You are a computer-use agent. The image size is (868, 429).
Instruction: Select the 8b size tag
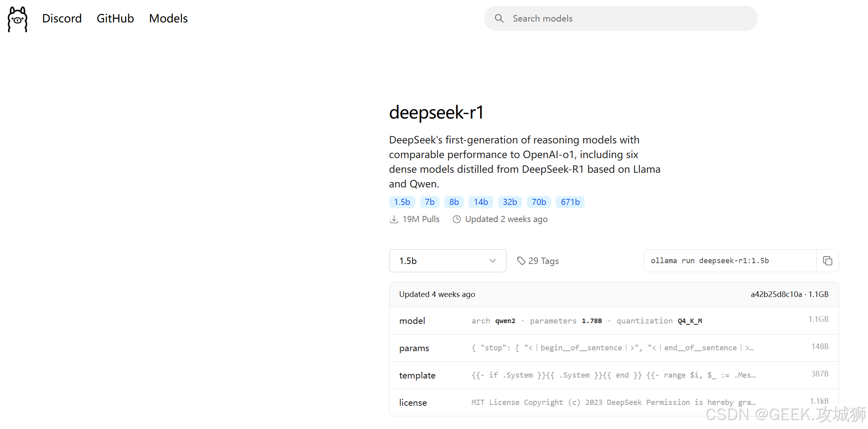pos(454,202)
